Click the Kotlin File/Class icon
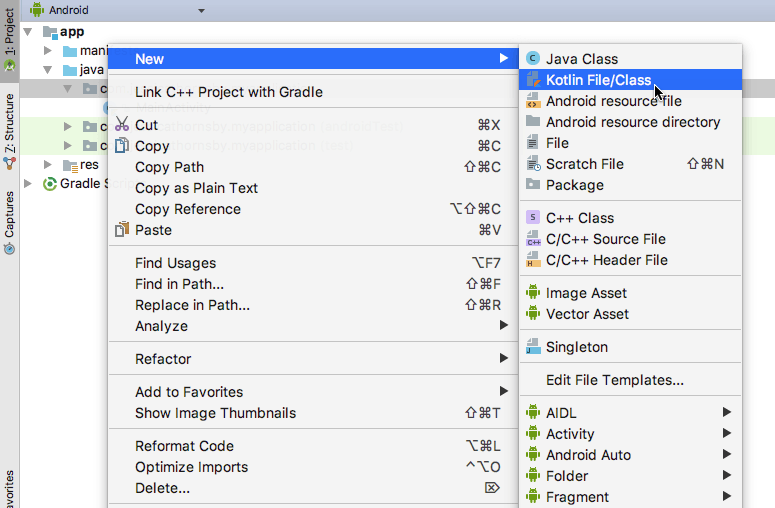Screen dimensions: 775x508 533,80
